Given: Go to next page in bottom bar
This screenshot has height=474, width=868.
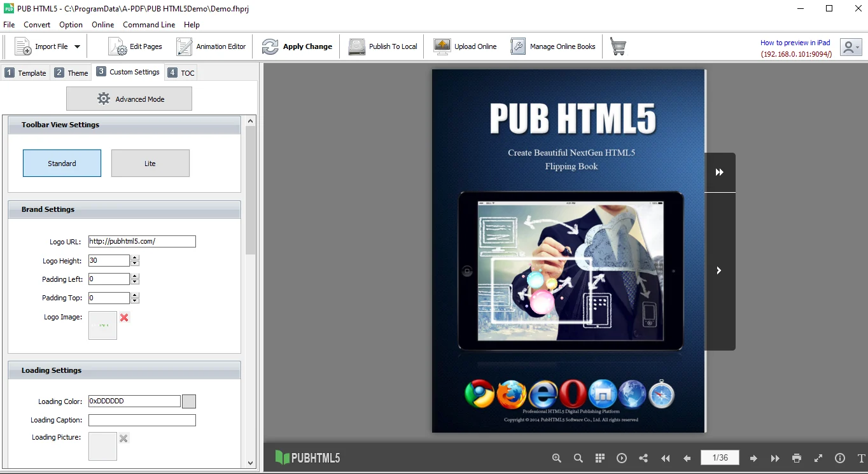Looking at the screenshot, I should tap(753, 458).
